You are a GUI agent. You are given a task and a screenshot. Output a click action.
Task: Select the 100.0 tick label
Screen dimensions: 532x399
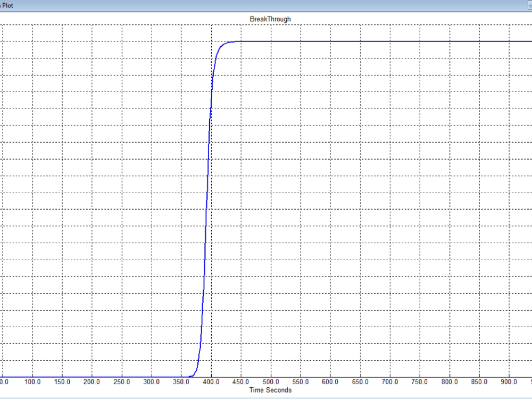pos(32,381)
